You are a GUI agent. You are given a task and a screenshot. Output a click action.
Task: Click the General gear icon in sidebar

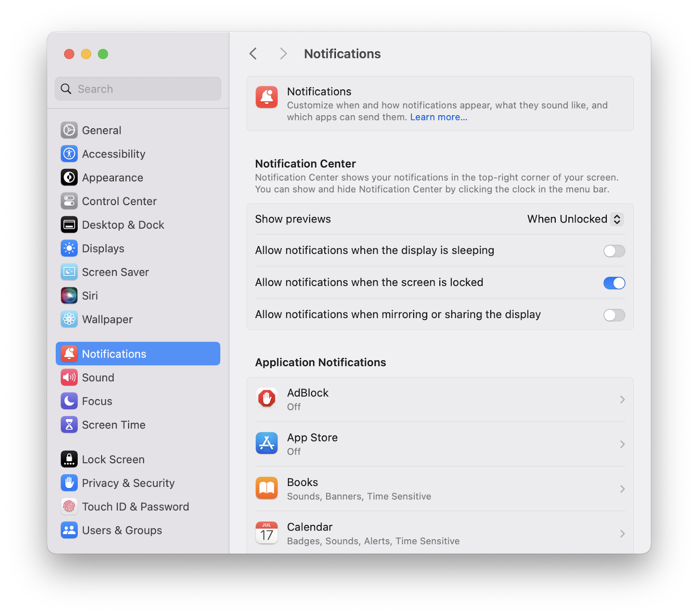[x=69, y=130]
